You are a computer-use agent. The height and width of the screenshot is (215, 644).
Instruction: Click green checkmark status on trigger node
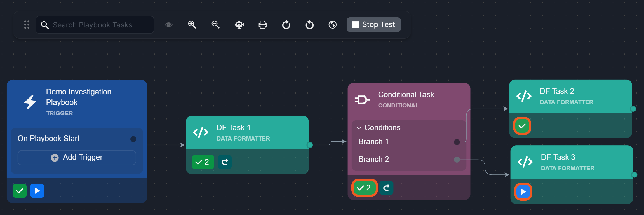coord(20,191)
